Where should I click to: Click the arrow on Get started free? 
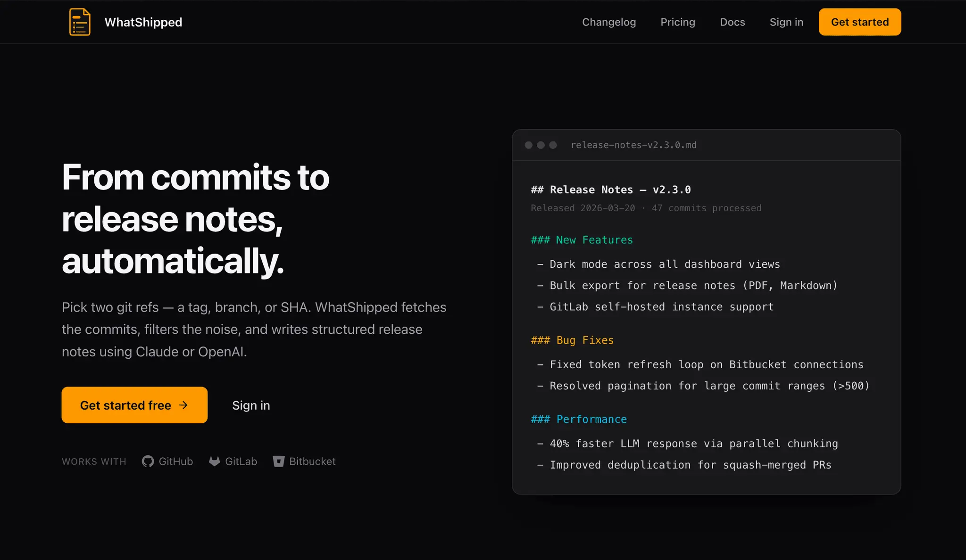pyautogui.click(x=183, y=405)
